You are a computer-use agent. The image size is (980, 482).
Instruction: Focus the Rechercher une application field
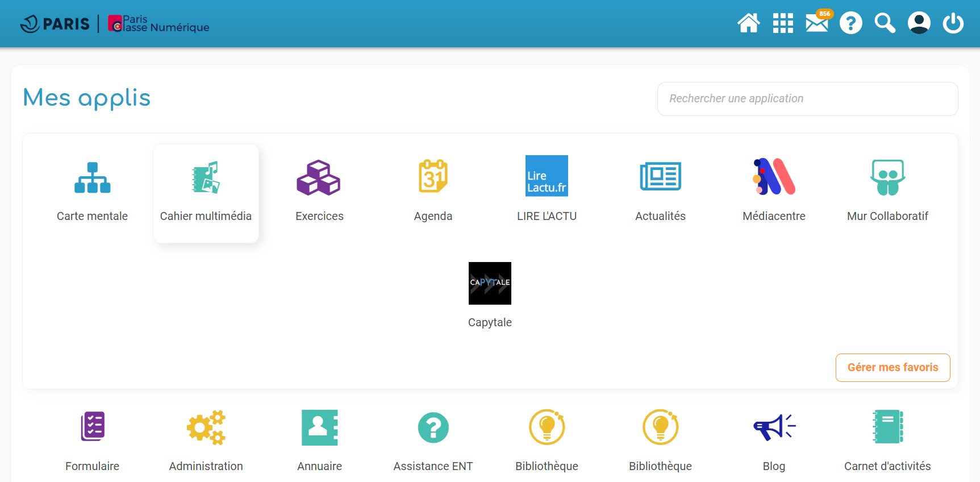point(808,99)
